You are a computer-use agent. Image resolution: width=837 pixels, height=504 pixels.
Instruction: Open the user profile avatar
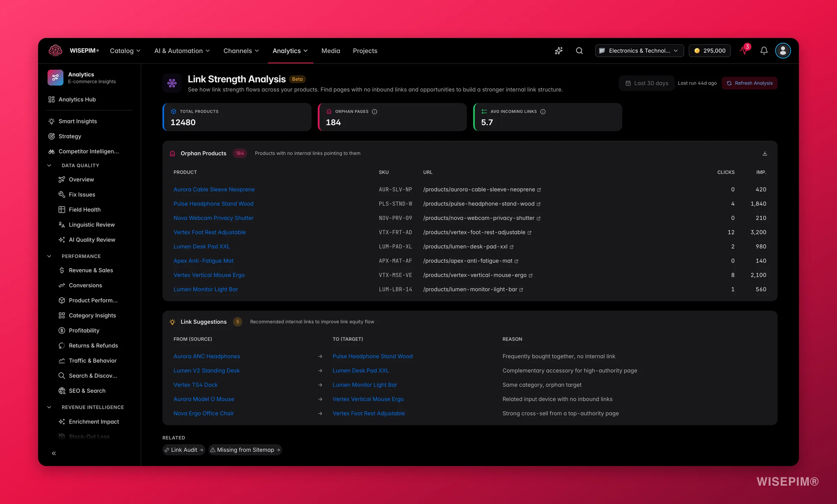783,51
